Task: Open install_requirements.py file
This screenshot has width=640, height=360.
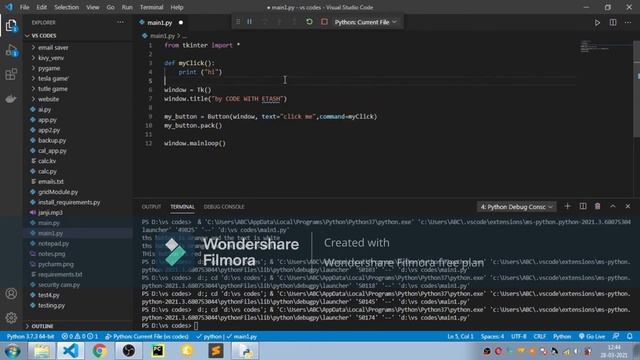Action: [69, 202]
